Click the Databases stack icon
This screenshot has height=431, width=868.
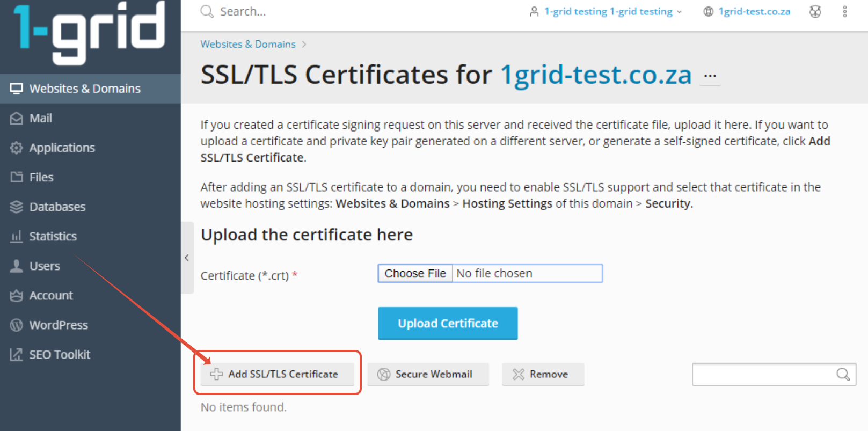tap(17, 207)
